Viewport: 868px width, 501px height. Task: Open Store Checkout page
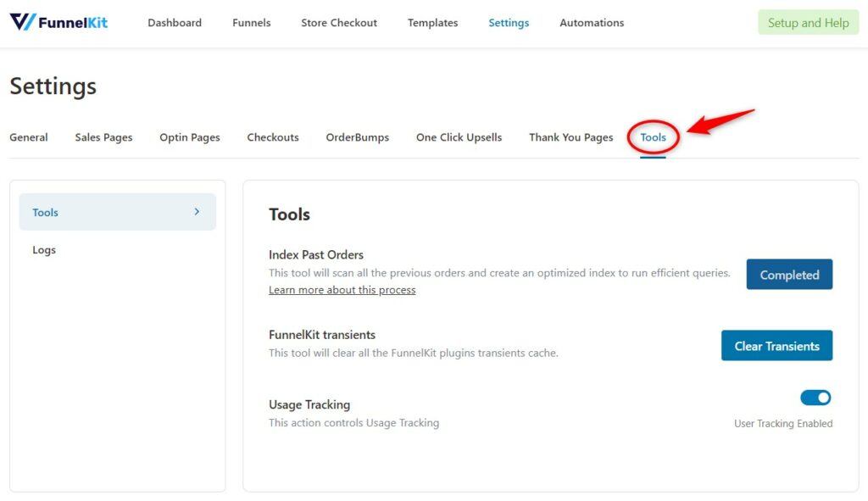point(339,23)
